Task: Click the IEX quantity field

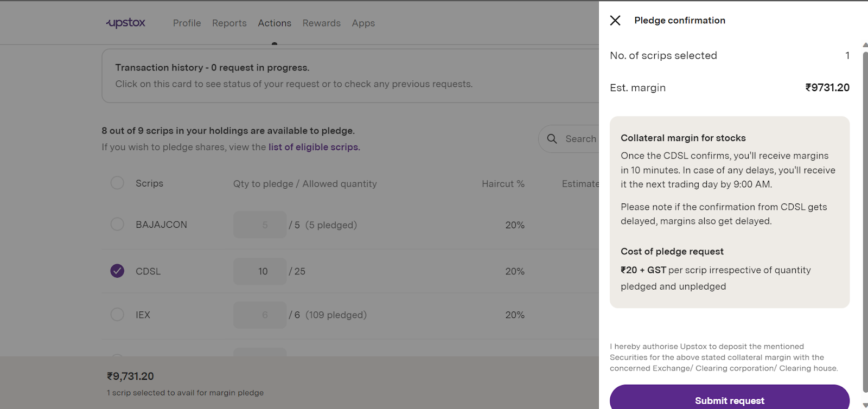Action: pos(260,315)
